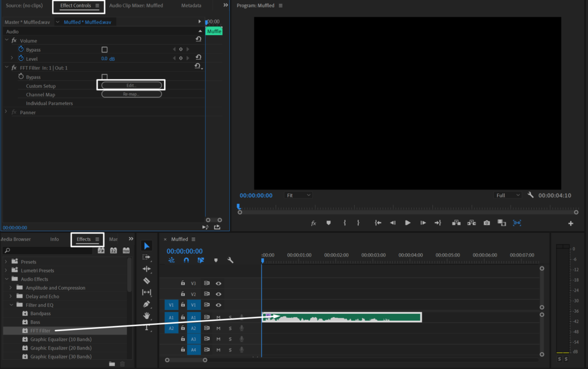This screenshot has width=588, height=369.
Task: Mute track A2
Action: [x=218, y=328]
